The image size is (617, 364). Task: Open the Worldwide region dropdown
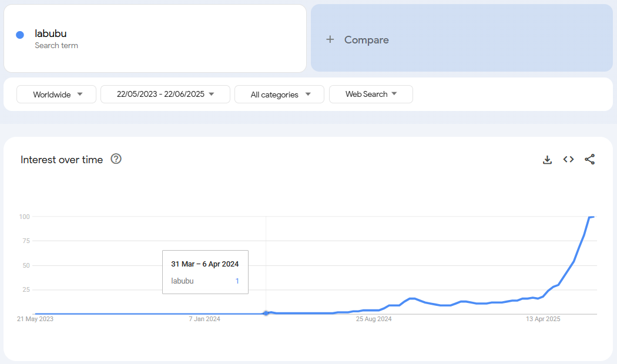click(x=56, y=95)
